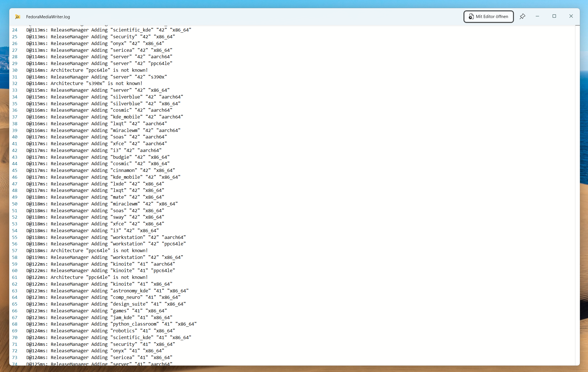The height and width of the screenshot is (372, 588).
Task: Click line 60 adding "kinoite" "41" "ppc64le"
Action: coord(101,271)
